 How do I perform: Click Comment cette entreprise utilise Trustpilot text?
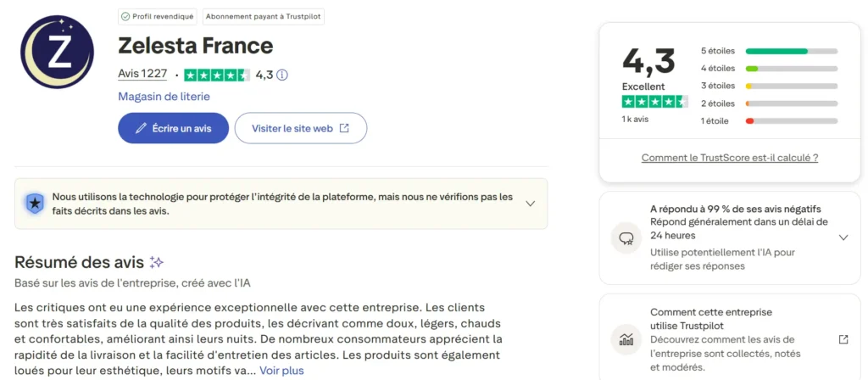[x=711, y=319]
